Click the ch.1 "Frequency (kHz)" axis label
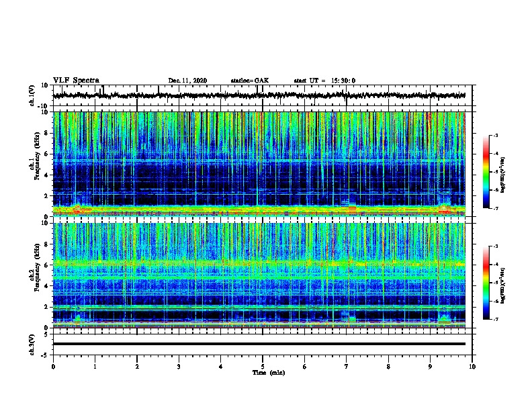This screenshot has height=411, width=532. 36,154
